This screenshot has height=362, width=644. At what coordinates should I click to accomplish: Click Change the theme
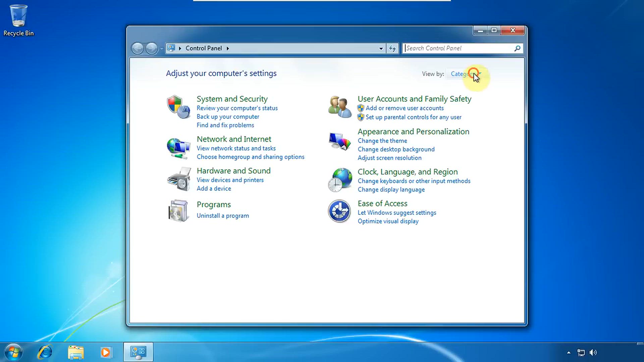(x=382, y=141)
